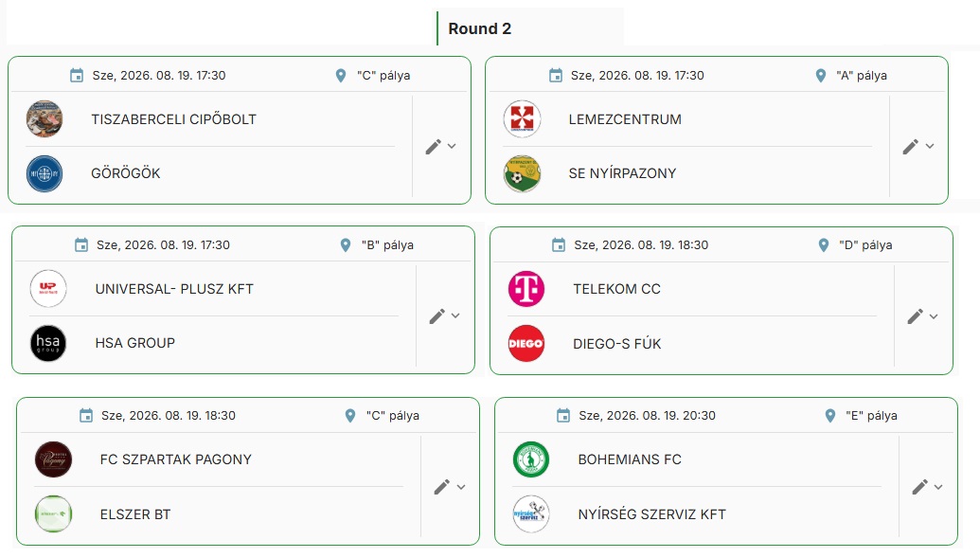Click pencil icon for Lemezcentrum match

tap(911, 147)
